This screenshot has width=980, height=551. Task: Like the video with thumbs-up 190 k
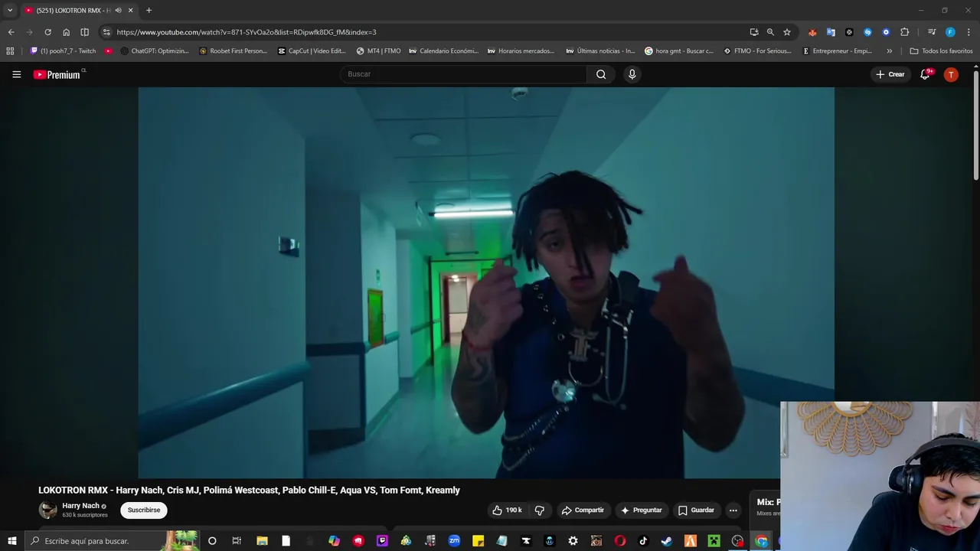507,510
